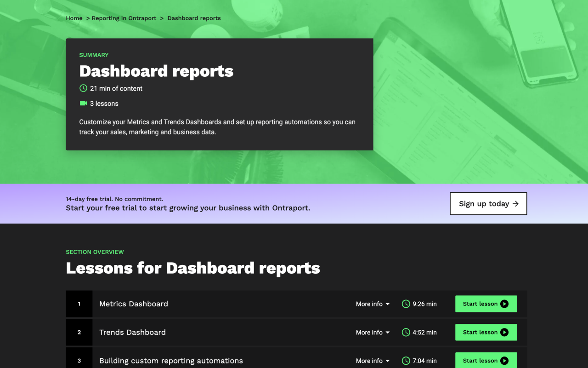Image resolution: width=588 pixels, height=368 pixels.
Task: Click clock icon beside 7:04 min
Action: [406, 361]
